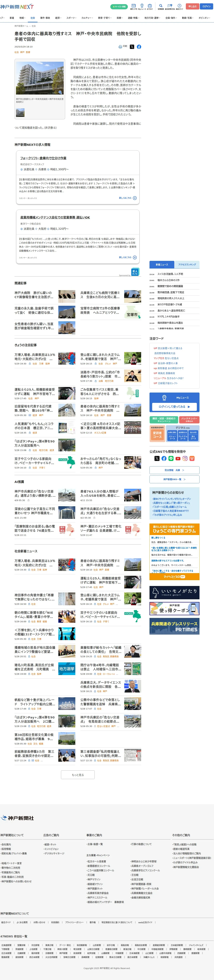
Task: Expand the 連載・特集 menu dropdown
Action: (x=133, y=18)
